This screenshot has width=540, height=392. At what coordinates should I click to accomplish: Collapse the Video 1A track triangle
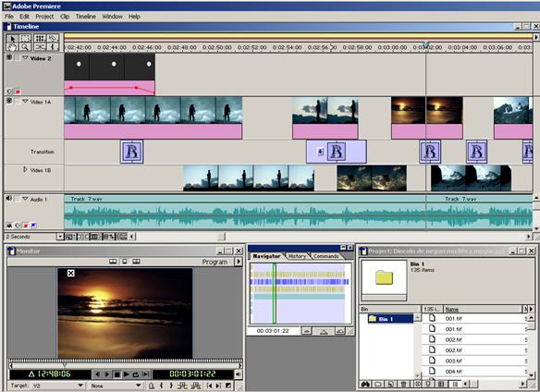tap(25, 102)
